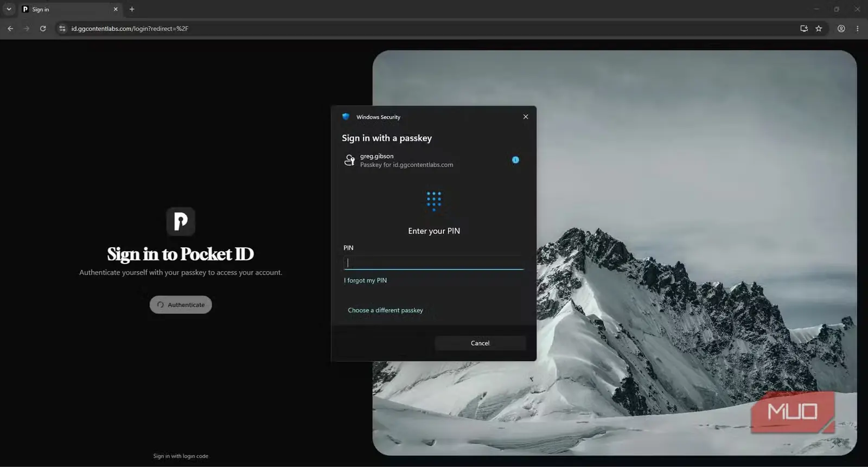Image resolution: width=868 pixels, height=467 pixels.
Task: Click Cancel in Windows Security dialog
Action: click(480, 343)
